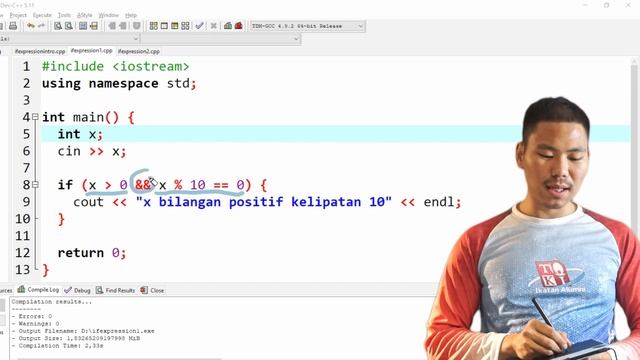Image resolution: width=640 pixels, height=360 pixels.
Task: Click the Print toolbar icon
Action: [x=13, y=26]
